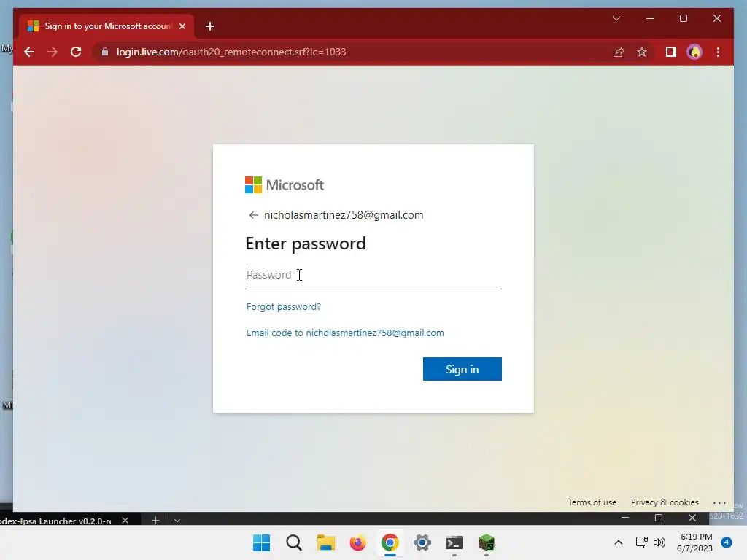Open the volume icon in system tray
This screenshot has width=747, height=560.
coord(659,542)
